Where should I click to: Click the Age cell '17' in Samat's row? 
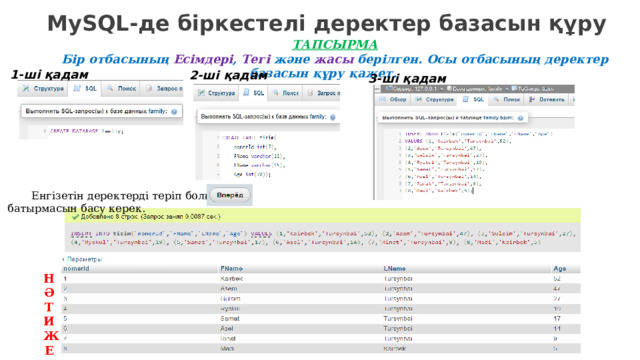[557, 318]
